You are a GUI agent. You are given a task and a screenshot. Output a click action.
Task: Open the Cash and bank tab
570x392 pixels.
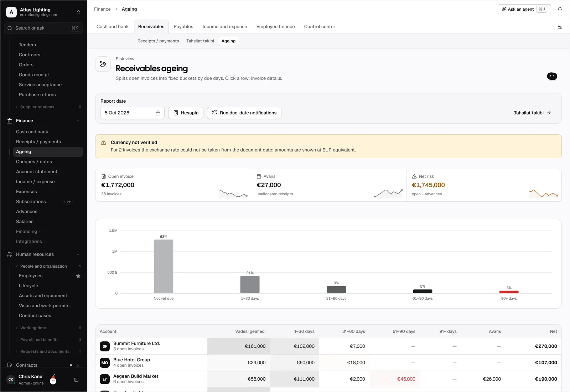[x=113, y=27]
